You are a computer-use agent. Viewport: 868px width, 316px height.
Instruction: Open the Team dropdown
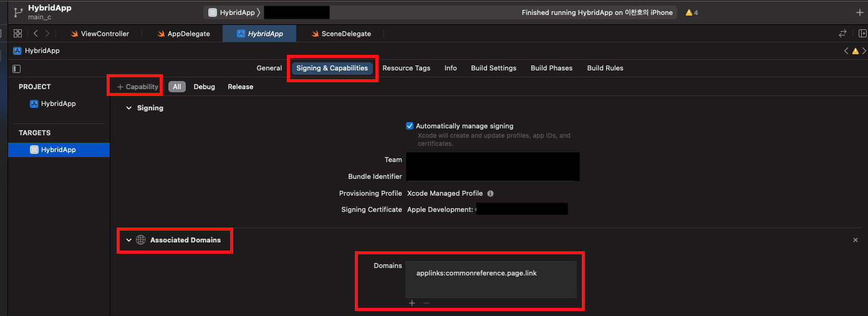tap(493, 160)
